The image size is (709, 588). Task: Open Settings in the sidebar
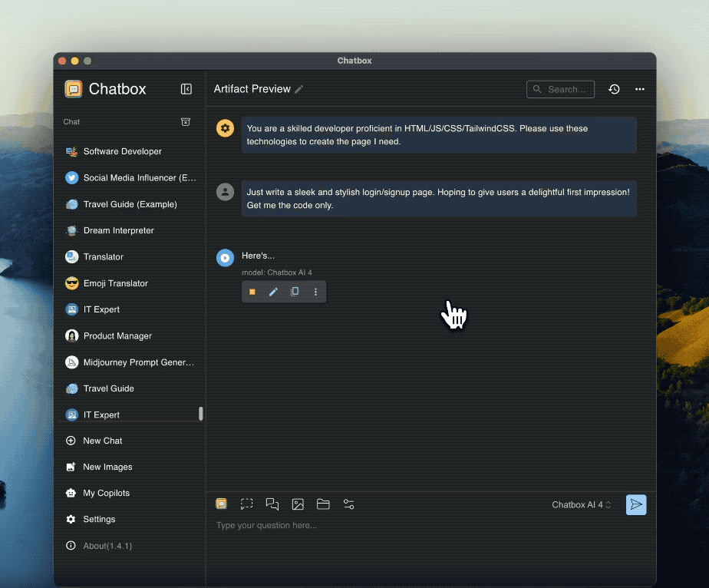coord(130,519)
